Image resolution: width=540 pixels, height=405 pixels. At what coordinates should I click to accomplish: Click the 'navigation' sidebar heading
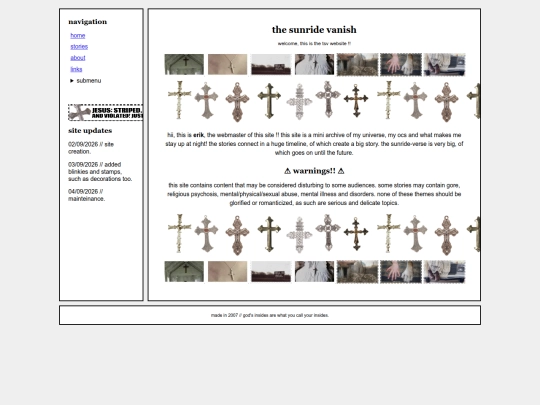click(87, 22)
